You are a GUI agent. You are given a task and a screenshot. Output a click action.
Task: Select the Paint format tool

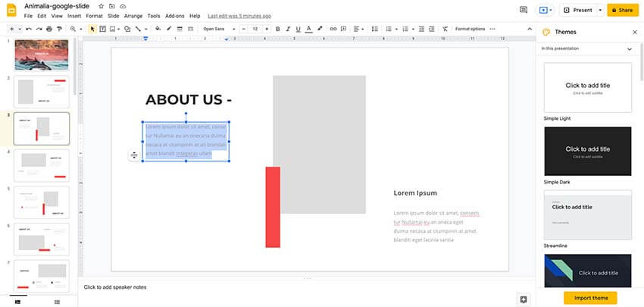[x=61, y=29]
